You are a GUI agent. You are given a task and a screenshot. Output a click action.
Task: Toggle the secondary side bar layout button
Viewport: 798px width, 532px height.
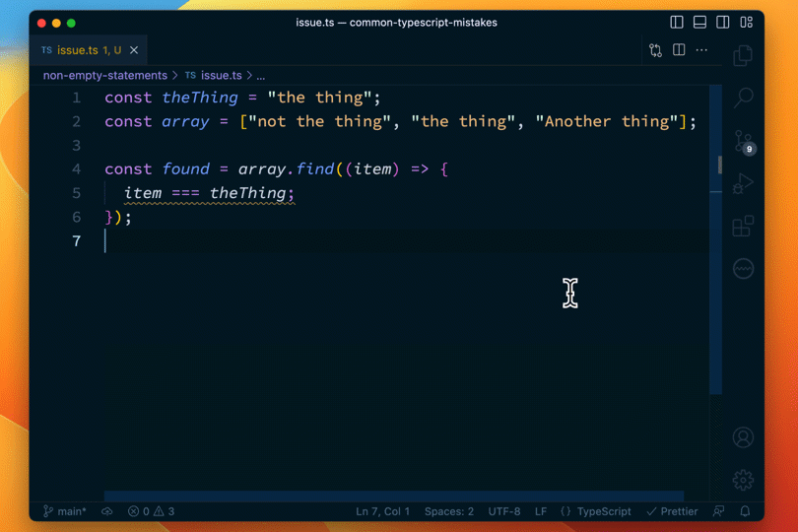pyautogui.click(x=723, y=23)
